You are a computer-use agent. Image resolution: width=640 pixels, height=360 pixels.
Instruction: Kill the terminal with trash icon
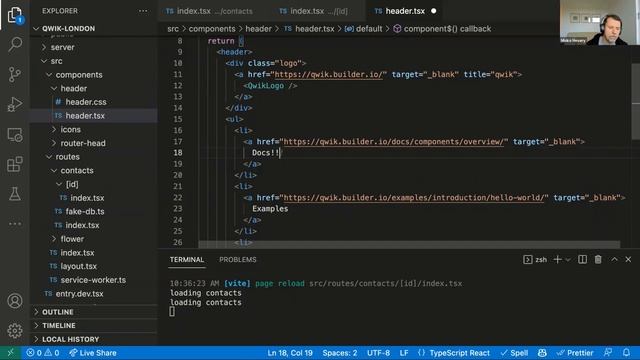598,260
